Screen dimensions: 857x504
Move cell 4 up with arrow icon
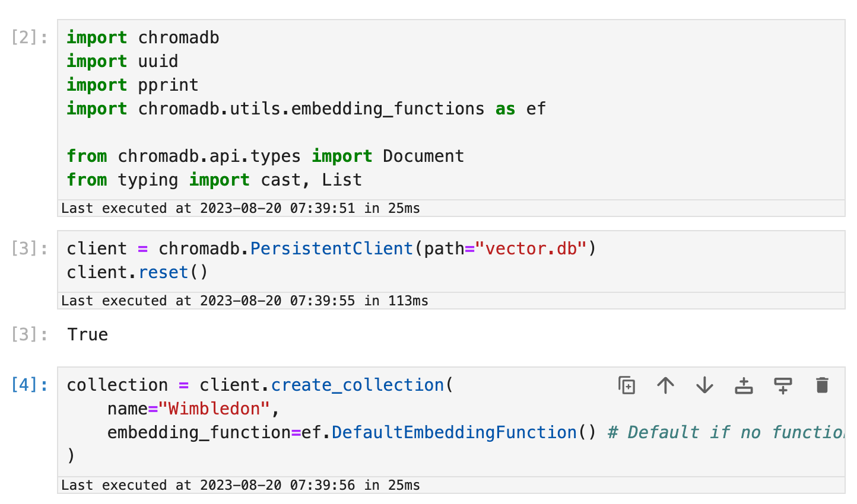click(666, 385)
